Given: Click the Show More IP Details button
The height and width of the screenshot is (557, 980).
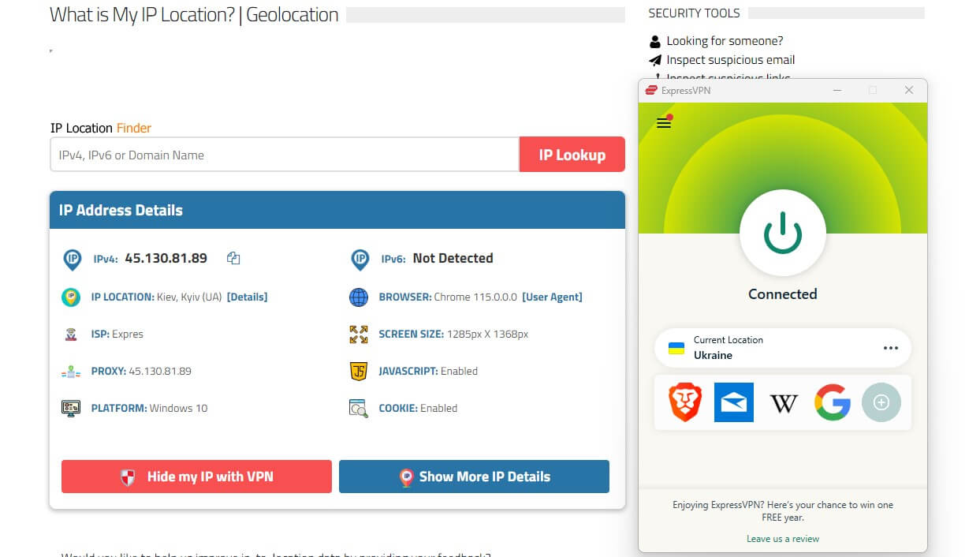Looking at the screenshot, I should (474, 477).
